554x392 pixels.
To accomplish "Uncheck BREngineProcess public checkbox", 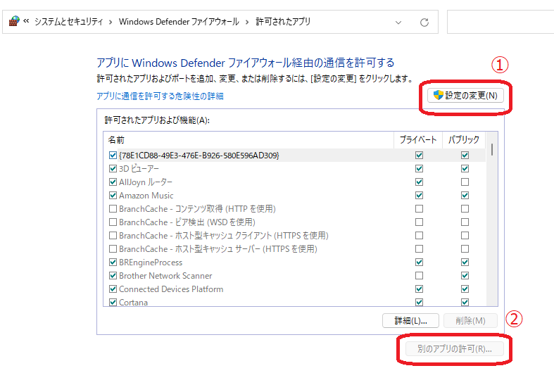I will (x=465, y=263).
